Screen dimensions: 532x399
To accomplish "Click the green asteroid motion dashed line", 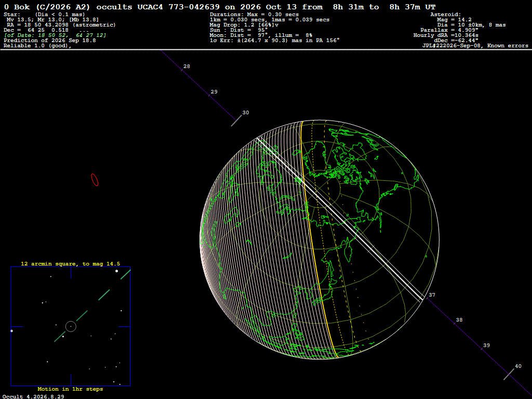I will (92, 305).
